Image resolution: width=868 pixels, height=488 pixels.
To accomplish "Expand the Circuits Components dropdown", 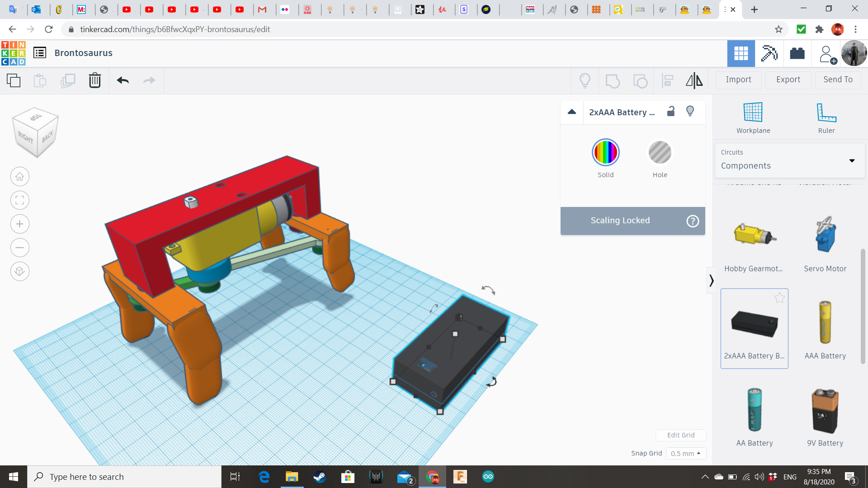I will click(x=852, y=160).
